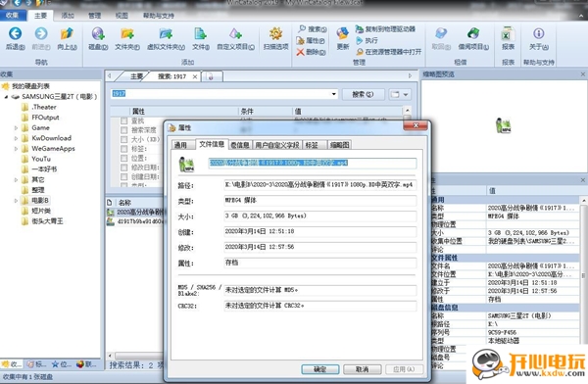Open the 收集 application menu tab
The height and width of the screenshot is (384, 588).
[x=13, y=15]
